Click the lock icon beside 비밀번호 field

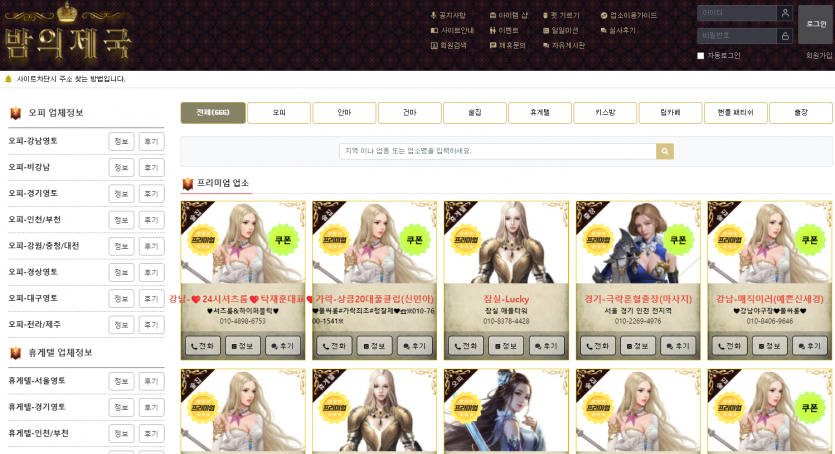pyautogui.click(x=785, y=36)
